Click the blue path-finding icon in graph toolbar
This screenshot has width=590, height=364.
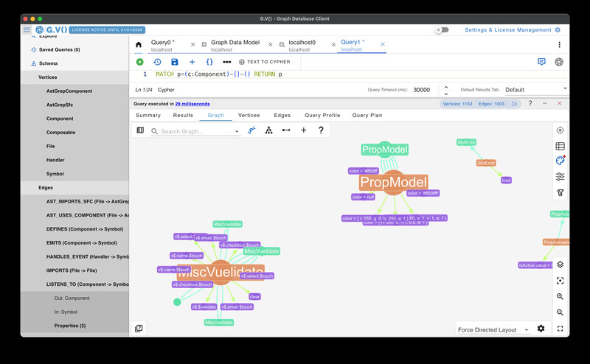click(x=251, y=130)
